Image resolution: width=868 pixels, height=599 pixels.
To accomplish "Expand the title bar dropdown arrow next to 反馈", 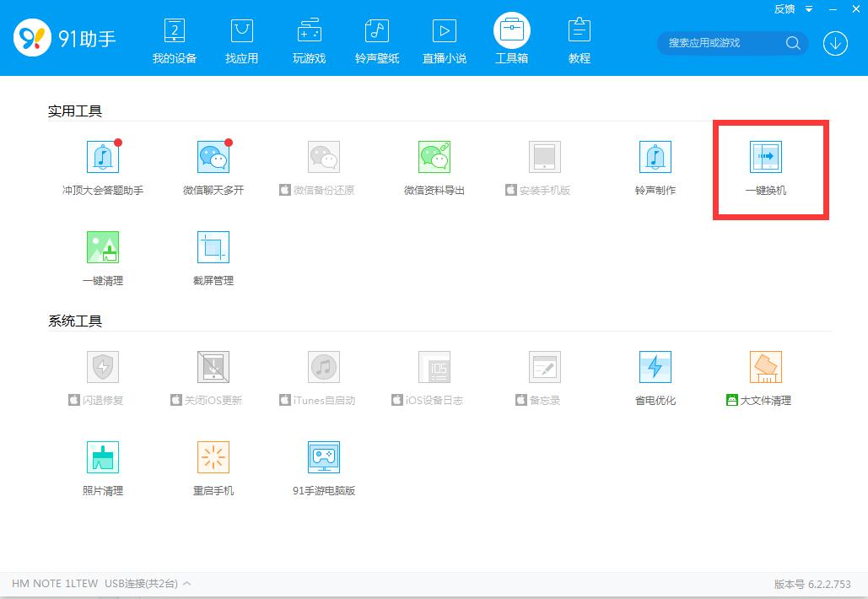I will 809,9.
